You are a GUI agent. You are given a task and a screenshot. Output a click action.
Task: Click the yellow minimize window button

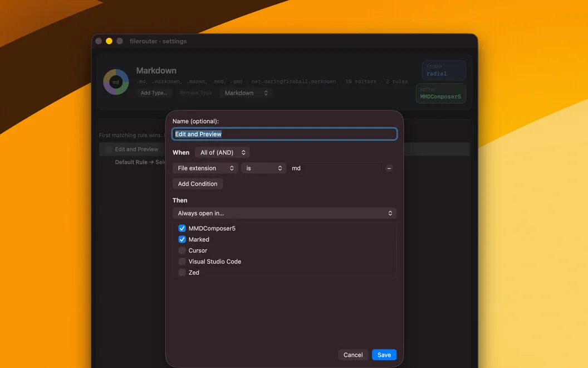(x=109, y=41)
